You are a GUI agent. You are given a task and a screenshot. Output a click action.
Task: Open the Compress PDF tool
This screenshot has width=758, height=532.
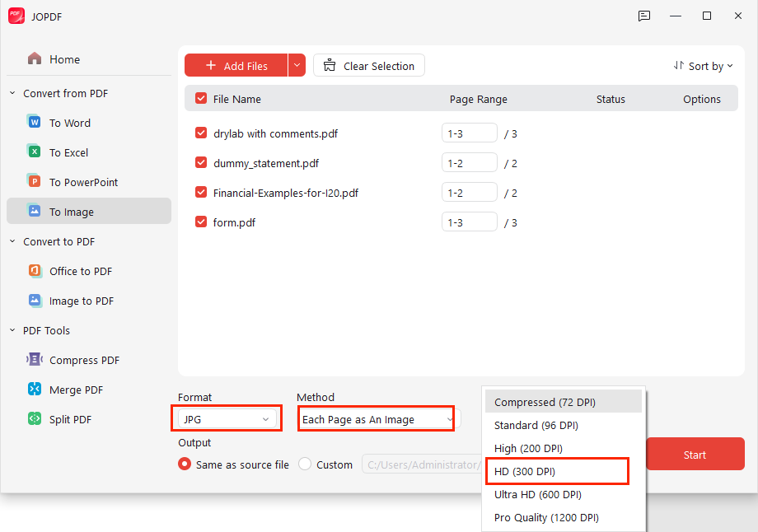coord(89,360)
